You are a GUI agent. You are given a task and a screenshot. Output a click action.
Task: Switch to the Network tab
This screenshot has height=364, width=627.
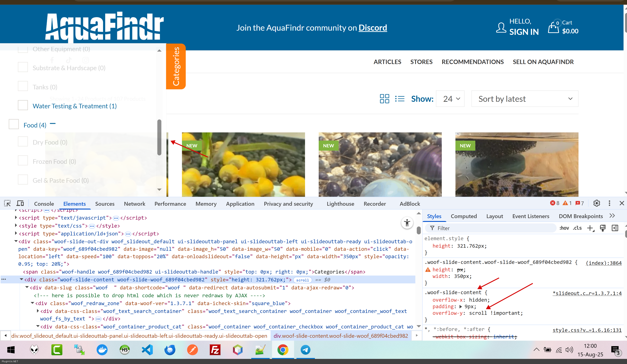point(134,204)
